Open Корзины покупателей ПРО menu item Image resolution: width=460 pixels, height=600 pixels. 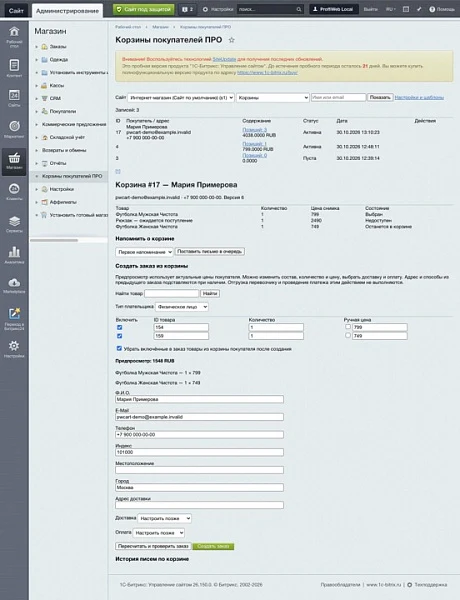pos(72,176)
